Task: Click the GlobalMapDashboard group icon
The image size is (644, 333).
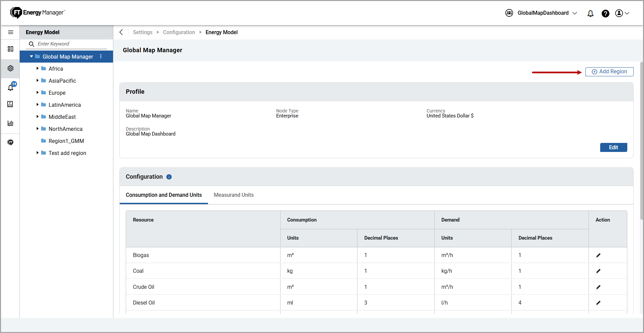Action: [509, 13]
